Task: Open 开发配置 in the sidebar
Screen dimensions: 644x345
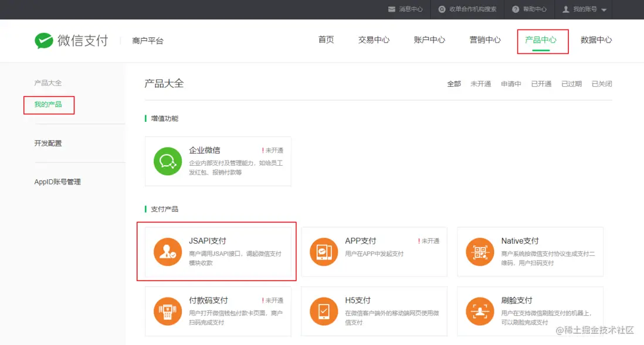Action: tap(48, 143)
